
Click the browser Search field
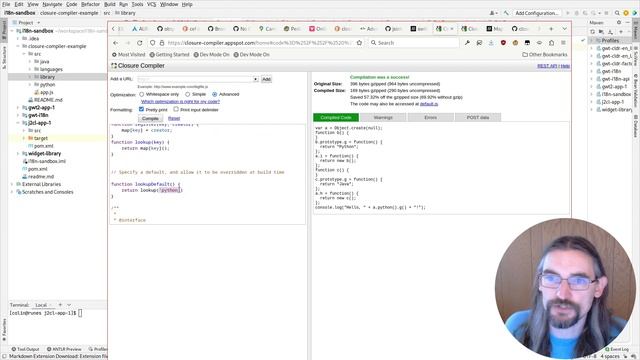pyautogui.click(x=413, y=43)
